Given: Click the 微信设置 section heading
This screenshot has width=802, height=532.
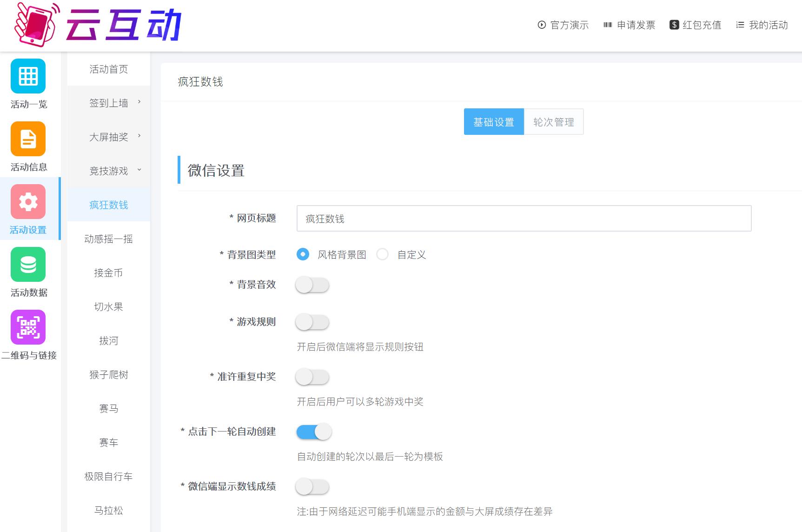Looking at the screenshot, I should pos(216,171).
